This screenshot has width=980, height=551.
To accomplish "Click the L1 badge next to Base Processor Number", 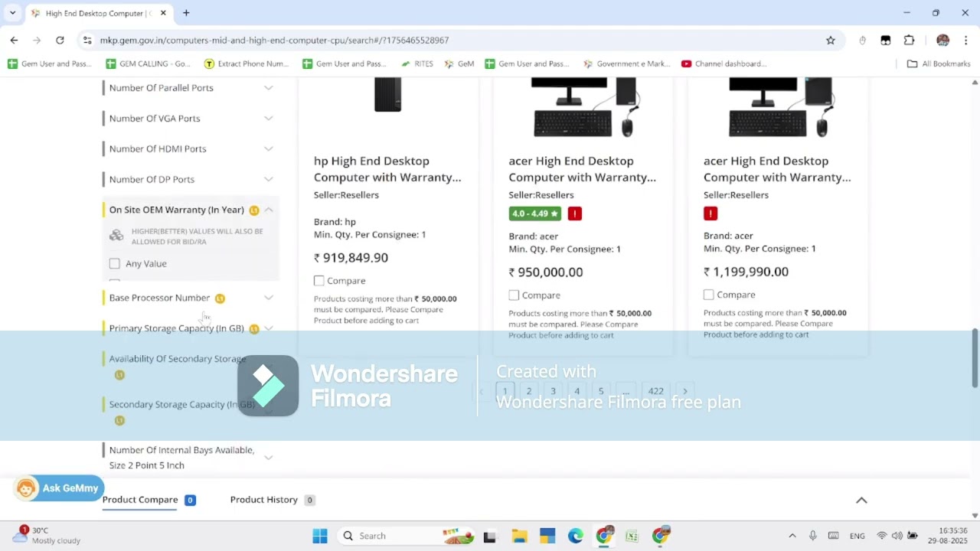I will click(x=220, y=298).
